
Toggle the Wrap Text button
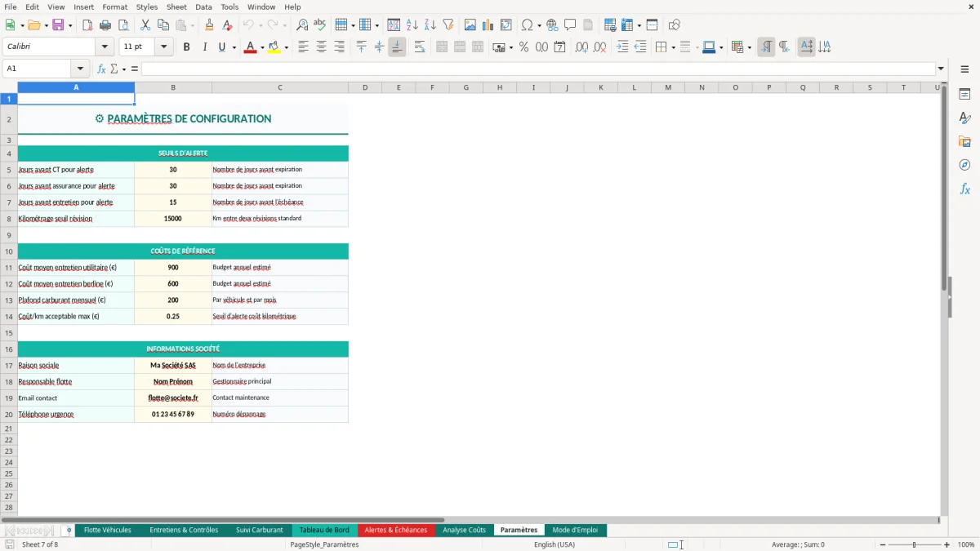tap(420, 47)
